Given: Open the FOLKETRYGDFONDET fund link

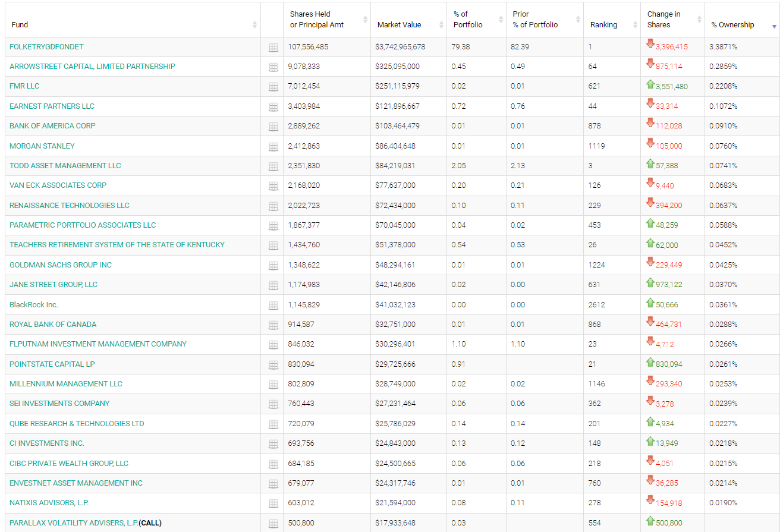Looking at the screenshot, I should 46,46.
